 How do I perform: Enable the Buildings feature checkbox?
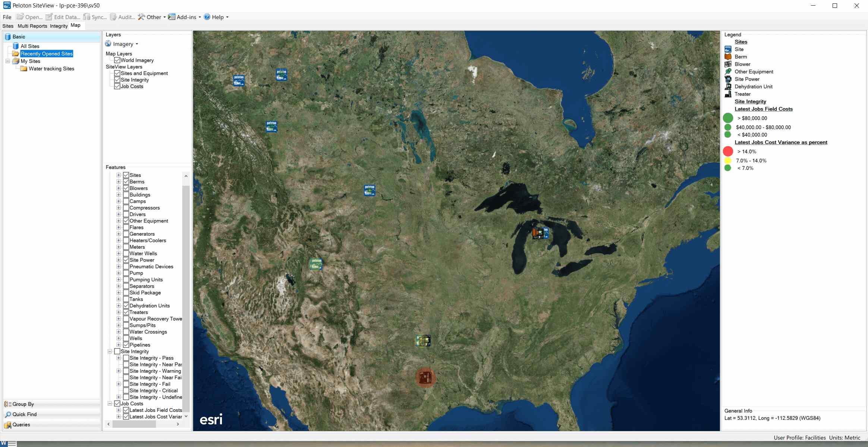point(126,195)
